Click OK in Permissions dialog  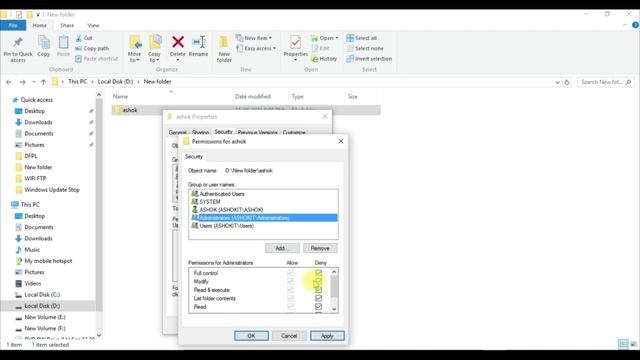click(251, 336)
